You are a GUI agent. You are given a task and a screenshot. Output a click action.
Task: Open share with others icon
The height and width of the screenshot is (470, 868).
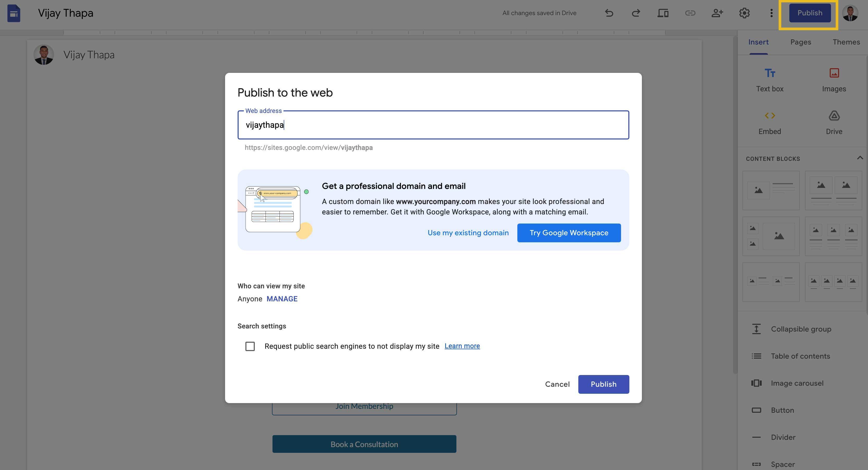point(717,13)
